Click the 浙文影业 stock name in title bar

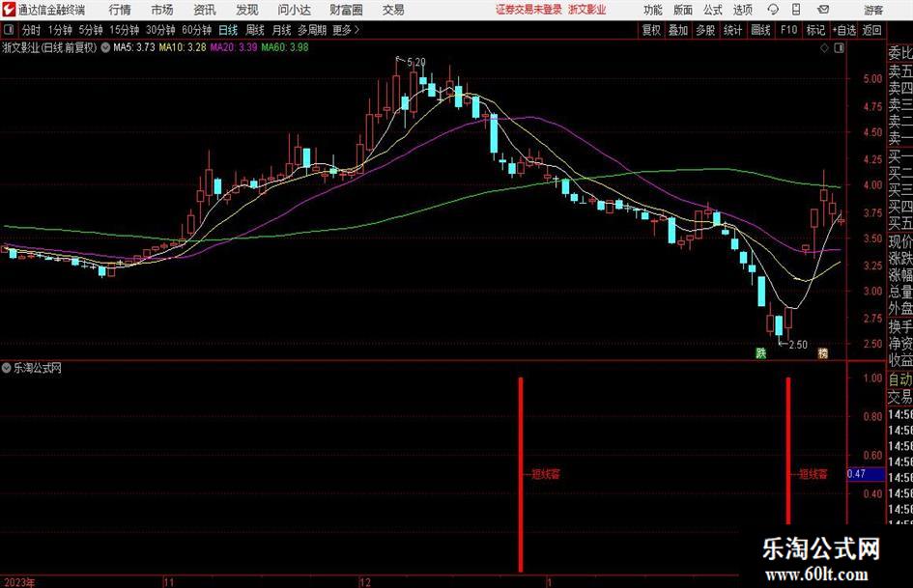point(587,10)
